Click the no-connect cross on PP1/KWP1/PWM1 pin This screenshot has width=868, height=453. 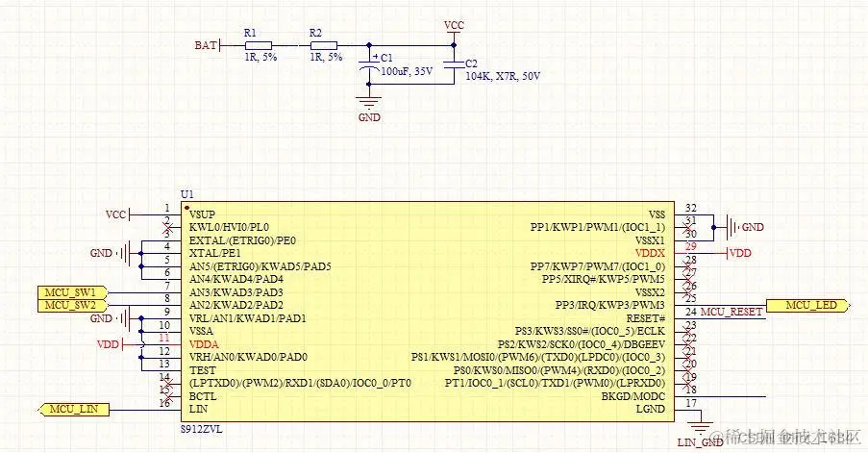point(690,227)
